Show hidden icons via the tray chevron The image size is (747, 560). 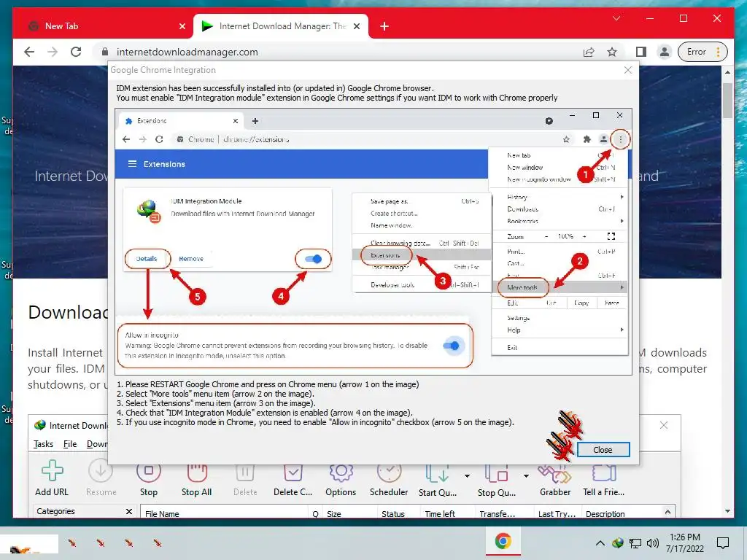[600, 542]
